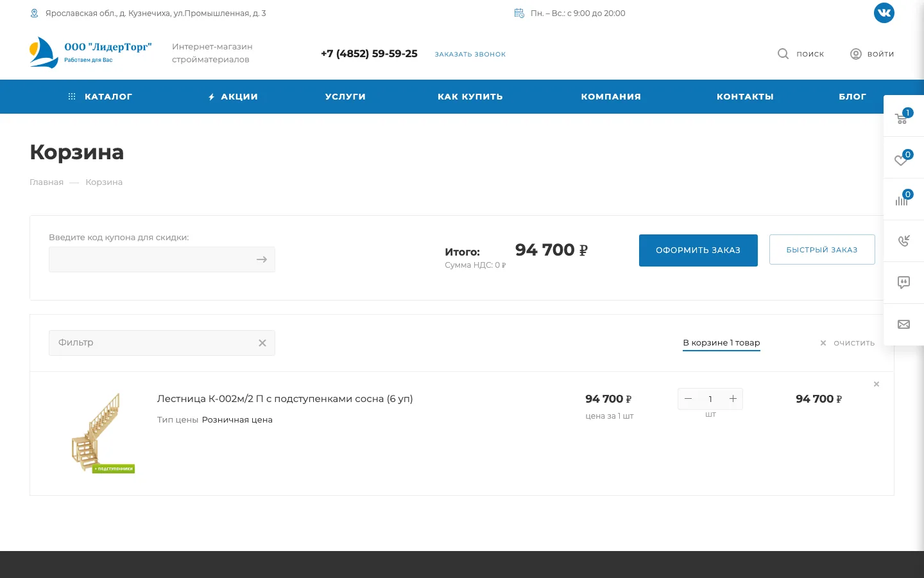Click the Главная breadcrumb link
The width and height of the screenshot is (924, 578).
pos(46,182)
